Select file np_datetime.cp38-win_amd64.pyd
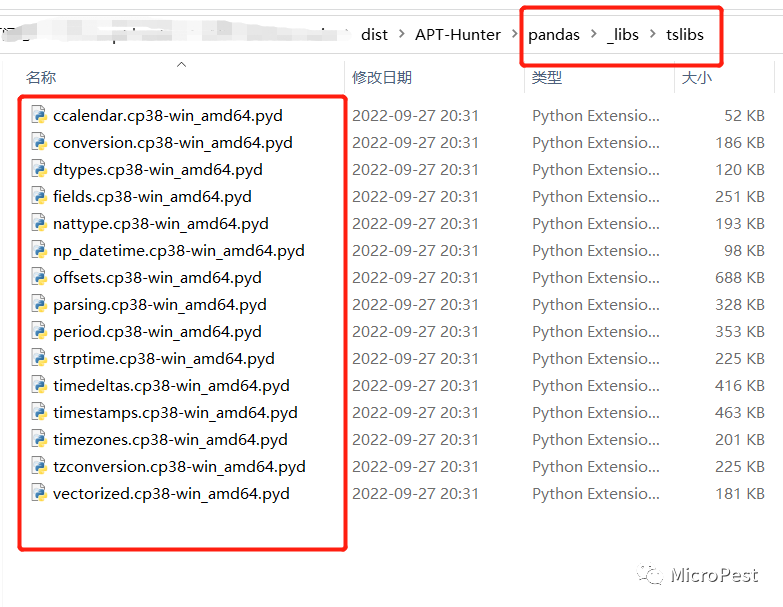The image size is (783, 607). (179, 251)
